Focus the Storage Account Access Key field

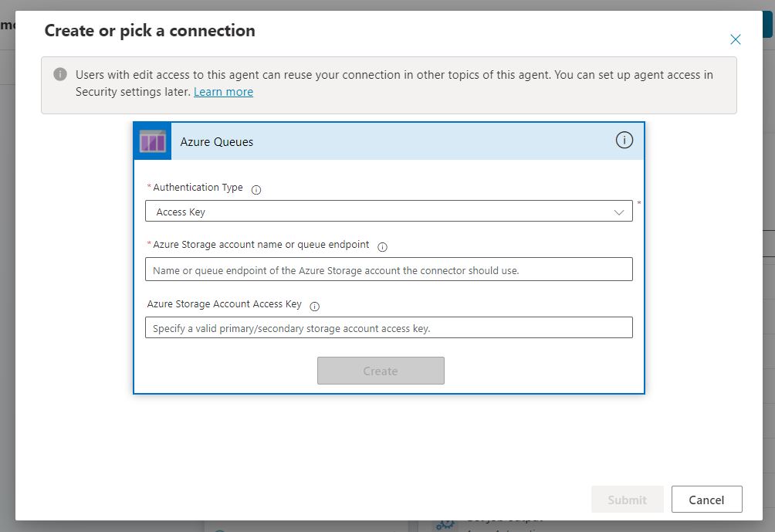(388, 327)
